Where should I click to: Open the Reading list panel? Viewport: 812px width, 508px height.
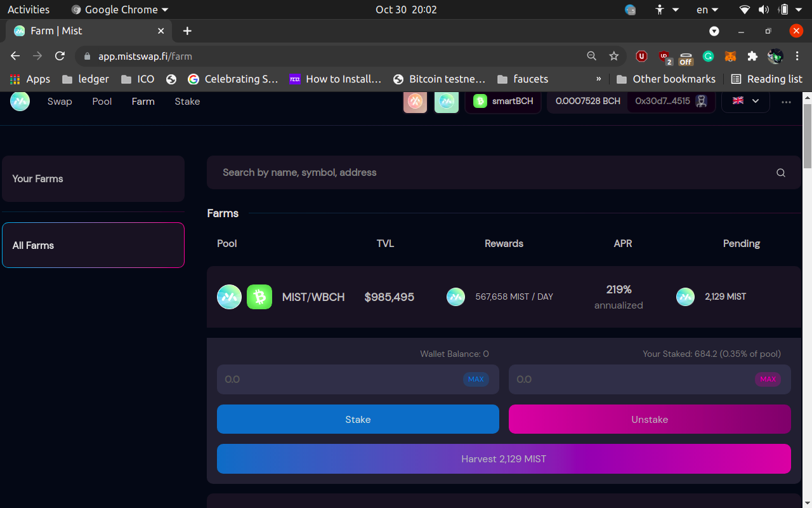tap(767, 79)
